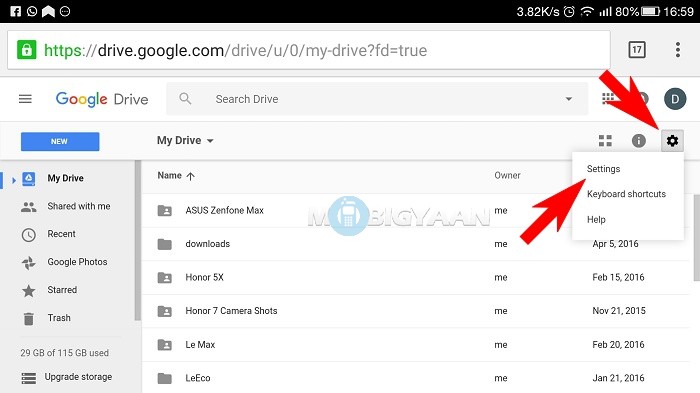Viewport: 700px width, 393px height.
Task: Click the Honor 5X shared folder icon
Action: pos(164,277)
